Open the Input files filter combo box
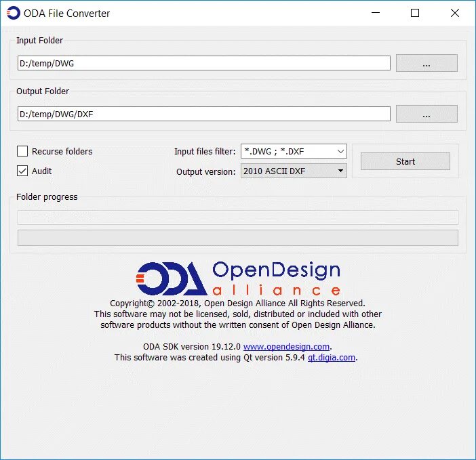 (x=294, y=151)
